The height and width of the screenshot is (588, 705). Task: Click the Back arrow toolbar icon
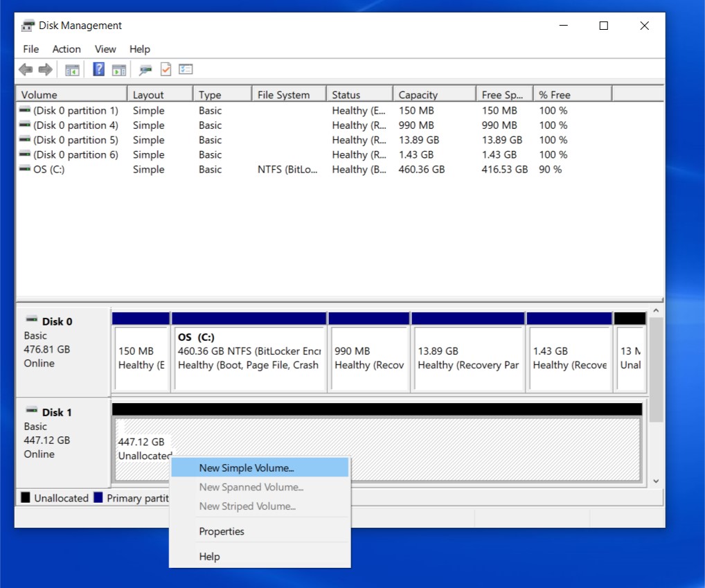26,69
